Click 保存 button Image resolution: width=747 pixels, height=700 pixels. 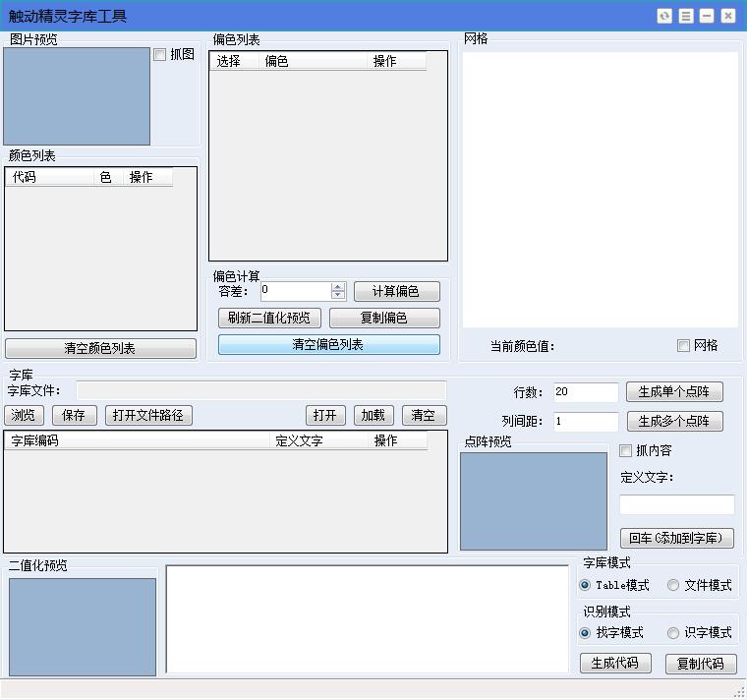coord(75,415)
